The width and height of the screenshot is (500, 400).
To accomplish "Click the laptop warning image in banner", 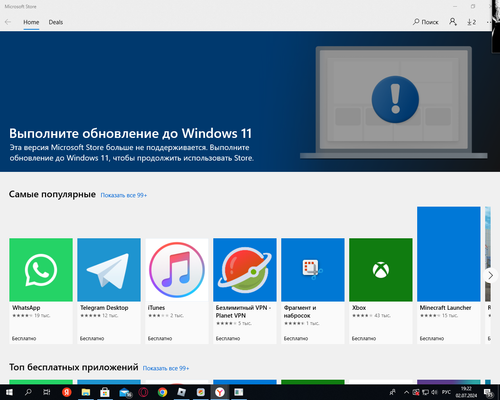I will coord(394,102).
